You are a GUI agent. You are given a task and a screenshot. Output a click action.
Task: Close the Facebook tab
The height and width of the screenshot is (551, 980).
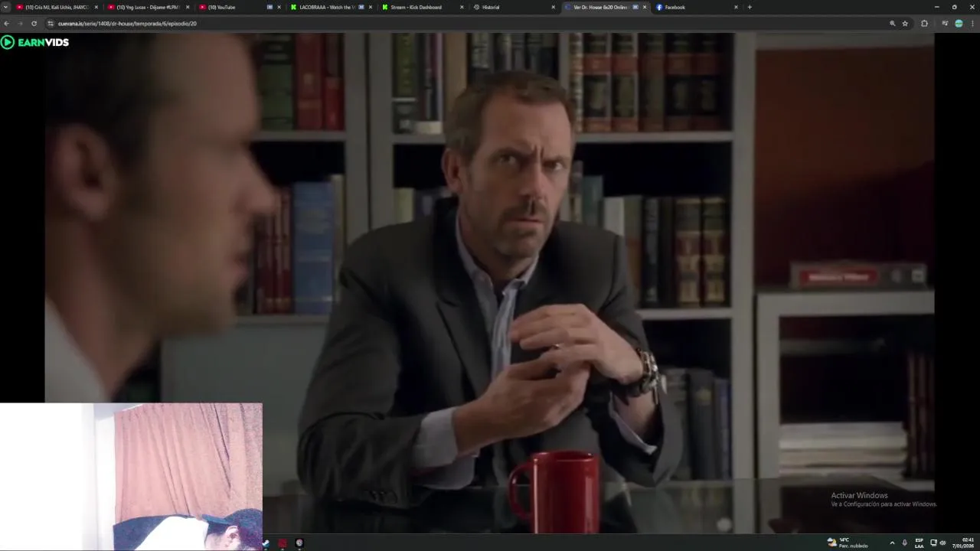pos(736,7)
